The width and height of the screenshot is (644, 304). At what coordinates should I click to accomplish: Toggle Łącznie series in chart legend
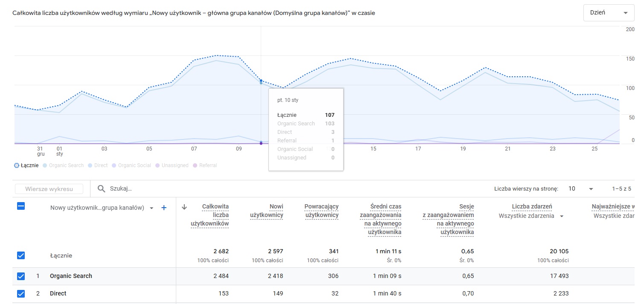[26, 165]
